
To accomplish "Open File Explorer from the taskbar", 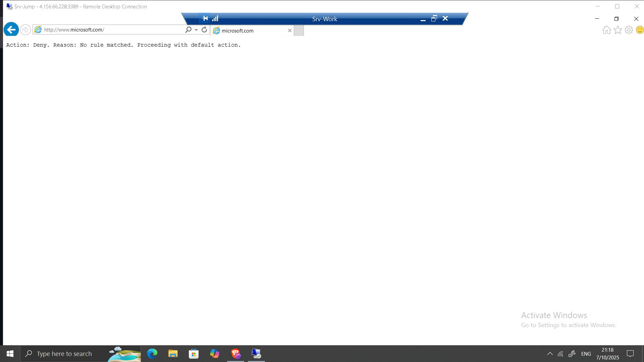I will coord(173,354).
